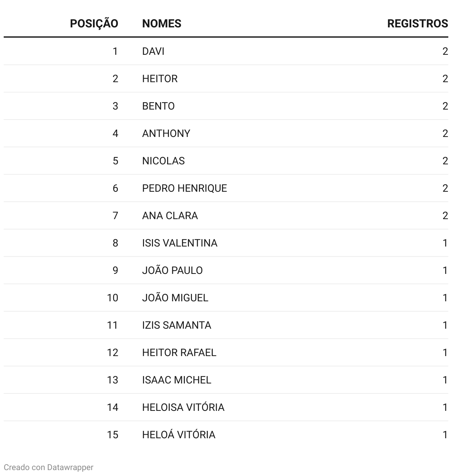Screen dimensions: 452x476
Task: Click the REGISTROS column header
Action: (x=418, y=24)
